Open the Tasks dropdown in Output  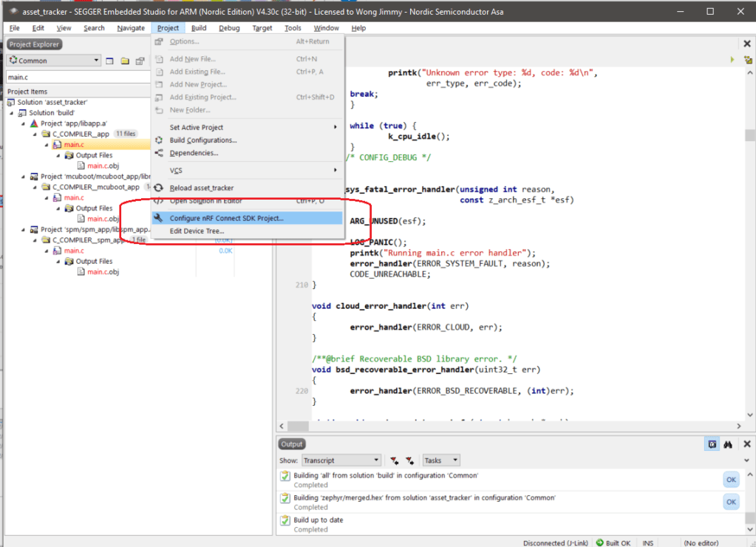coord(440,461)
